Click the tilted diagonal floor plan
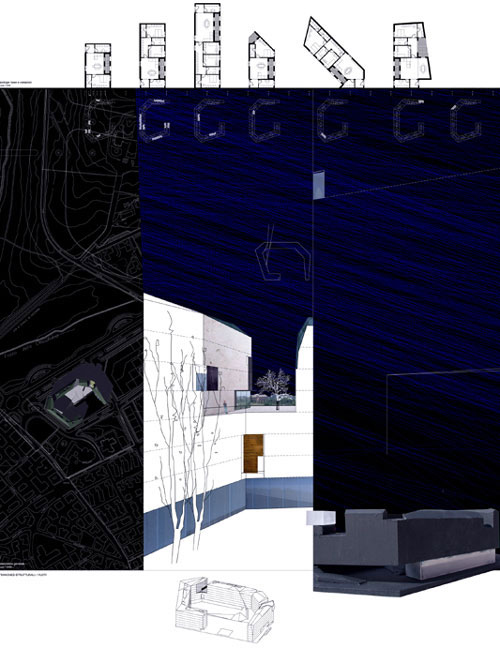500x650 pixels. (334, 52)
